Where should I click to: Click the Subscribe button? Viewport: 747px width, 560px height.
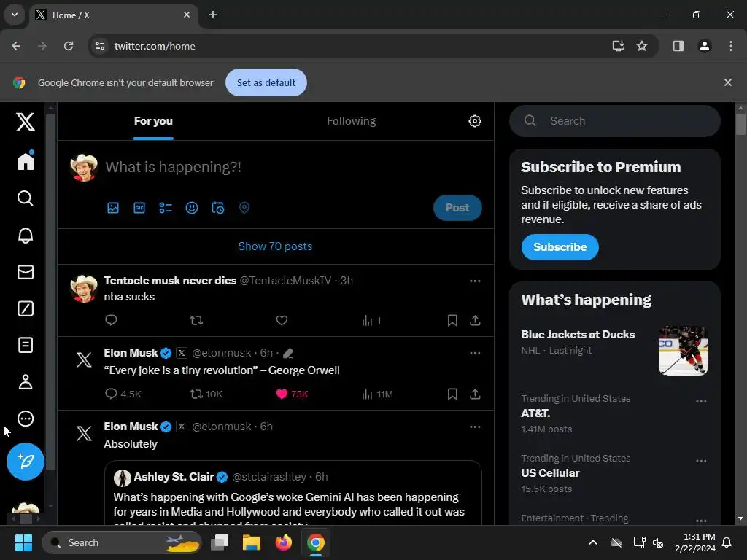[x=560, y=247]
